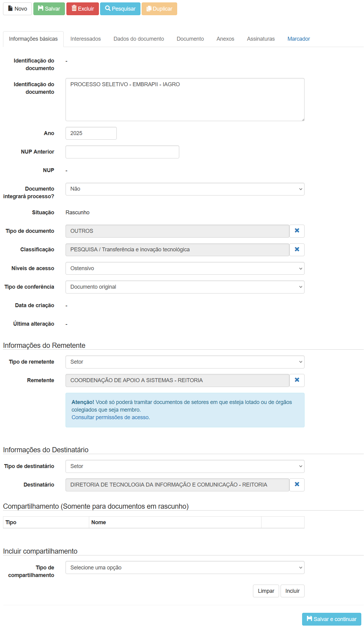Click Salvar e continuar button
364x628 pixels.
[x=332, y=619]
